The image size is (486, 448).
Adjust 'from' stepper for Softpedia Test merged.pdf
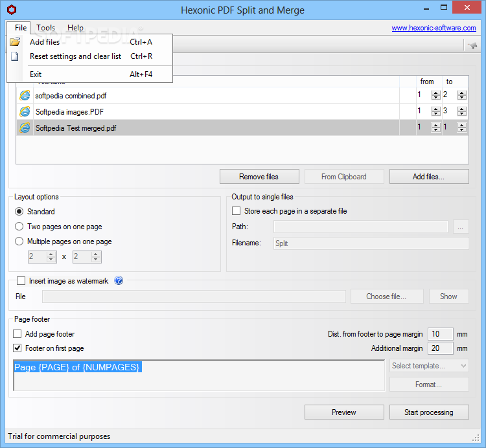436,128
